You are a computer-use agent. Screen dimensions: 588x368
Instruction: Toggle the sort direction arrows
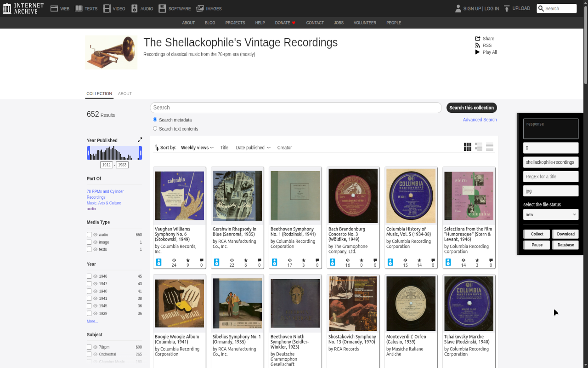click(157, 148)
